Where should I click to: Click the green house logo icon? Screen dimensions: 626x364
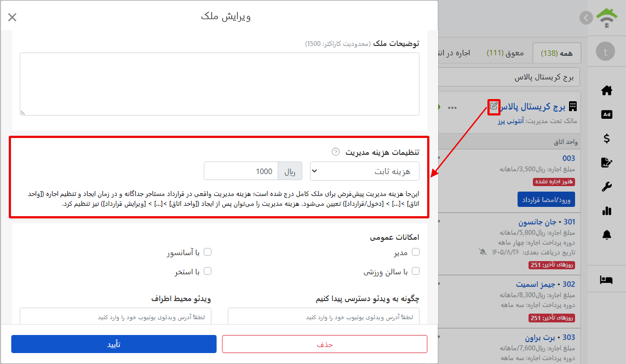click(x=607, y=18)
